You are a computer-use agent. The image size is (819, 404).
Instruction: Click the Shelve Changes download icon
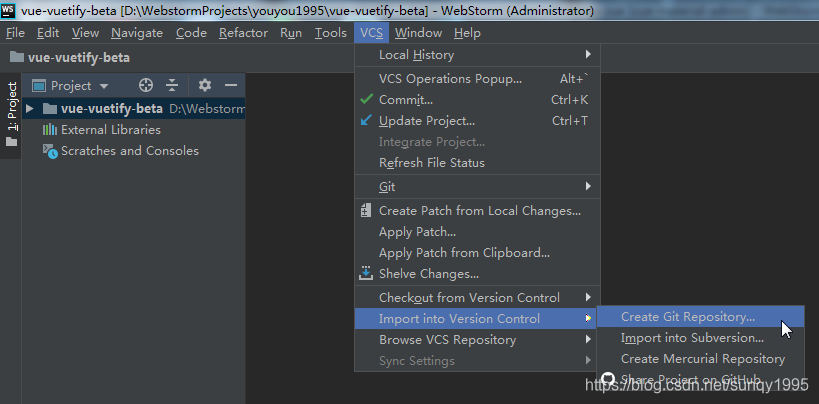click(366, 273)
